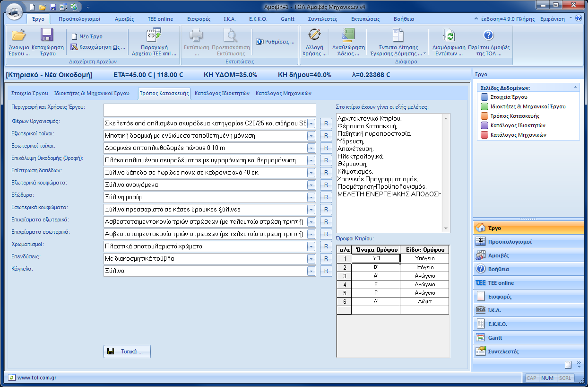
Task: Collapse the Σελίδες Δεδομένων panel header
Action: click(575, 88)
